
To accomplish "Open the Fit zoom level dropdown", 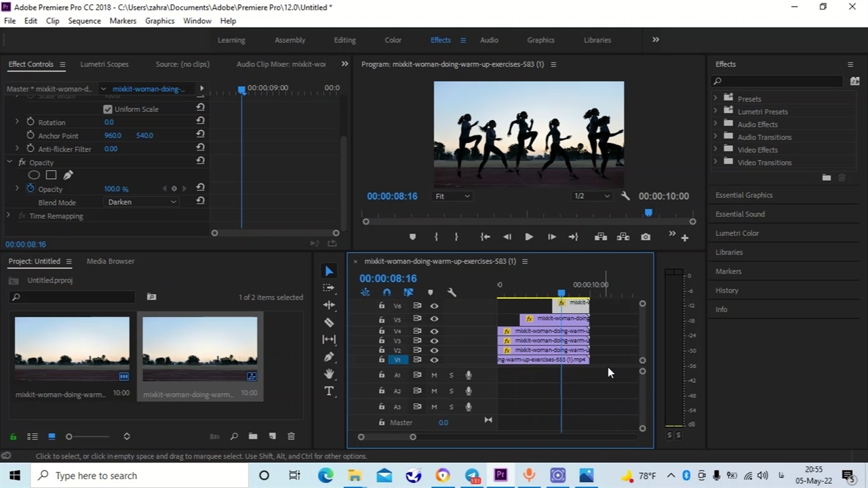I will (452, 196).
